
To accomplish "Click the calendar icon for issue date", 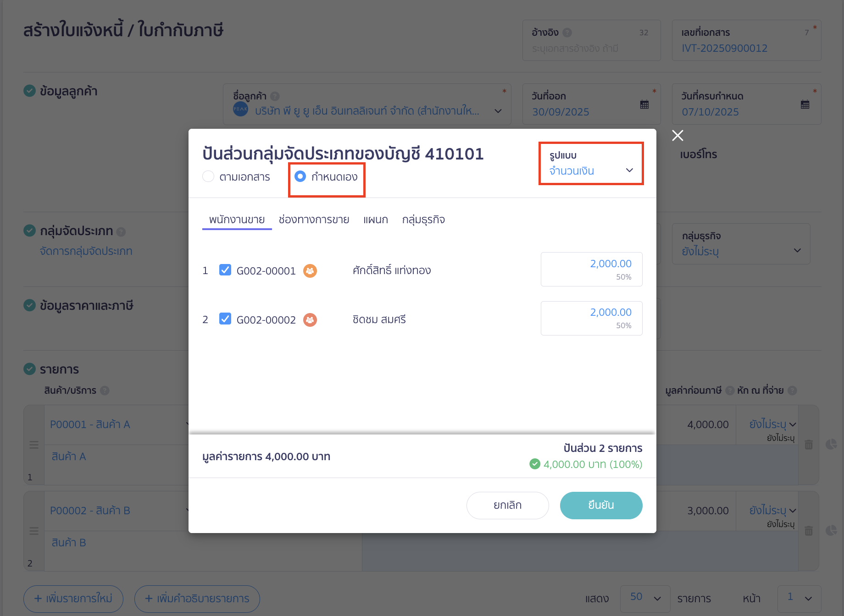I will [644, 104].
